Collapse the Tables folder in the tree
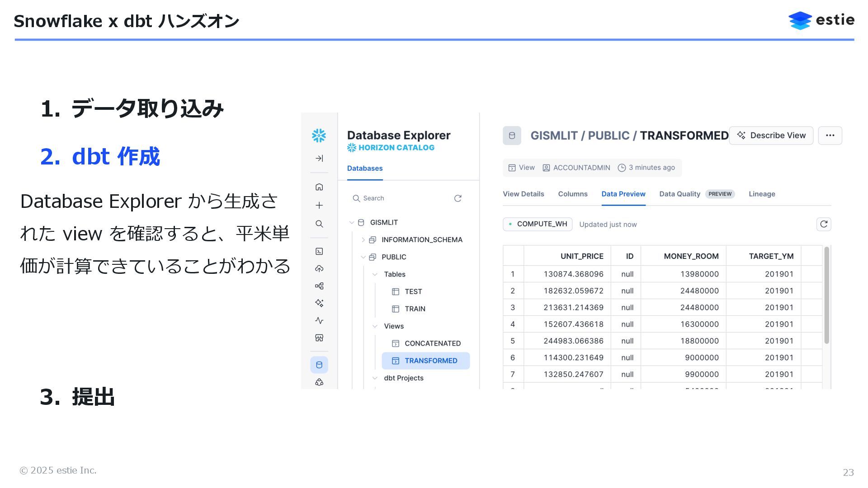Image resolution: width=868 pixels, height=488 pixels. [x=375, y=274]
